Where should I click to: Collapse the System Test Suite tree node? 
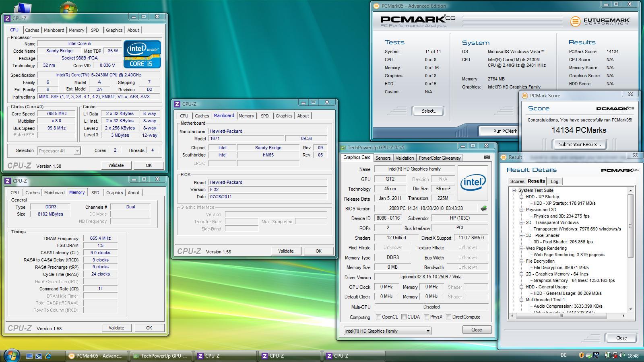pyautogui.click(x=514, y=191)
